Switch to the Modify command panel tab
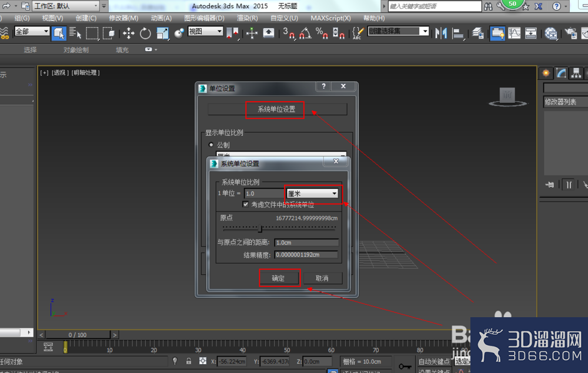 pyautogui.click(x=561, y=73)
